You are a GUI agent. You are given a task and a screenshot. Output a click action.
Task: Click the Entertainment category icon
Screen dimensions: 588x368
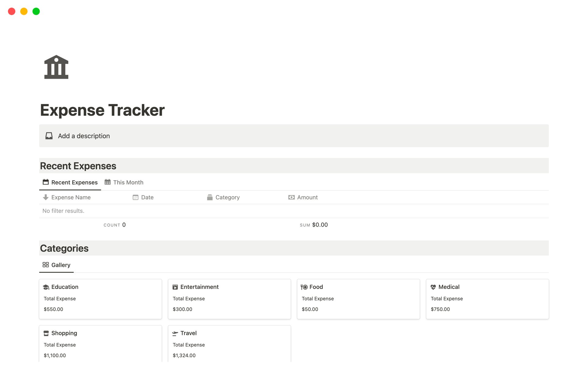[175, 287]
